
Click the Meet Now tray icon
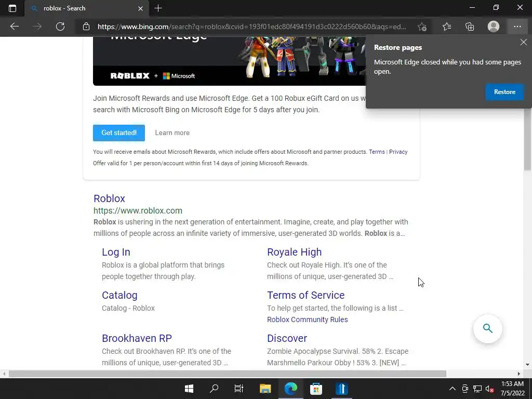[465, 389]
